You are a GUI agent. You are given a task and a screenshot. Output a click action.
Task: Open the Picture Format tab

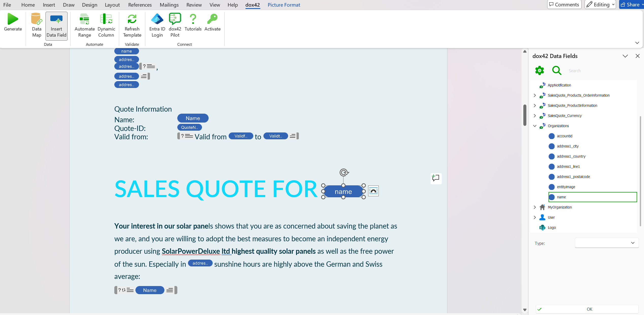284,5
